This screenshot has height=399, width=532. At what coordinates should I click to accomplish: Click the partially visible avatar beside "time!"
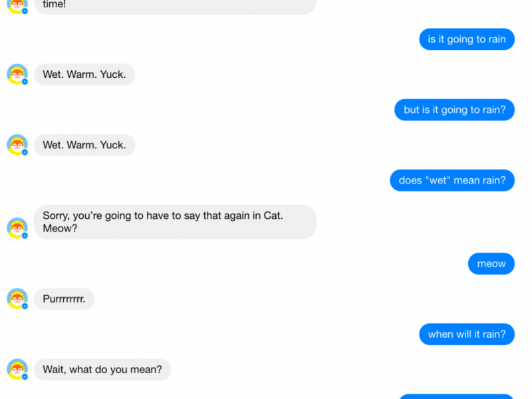[x=17, y=5]
